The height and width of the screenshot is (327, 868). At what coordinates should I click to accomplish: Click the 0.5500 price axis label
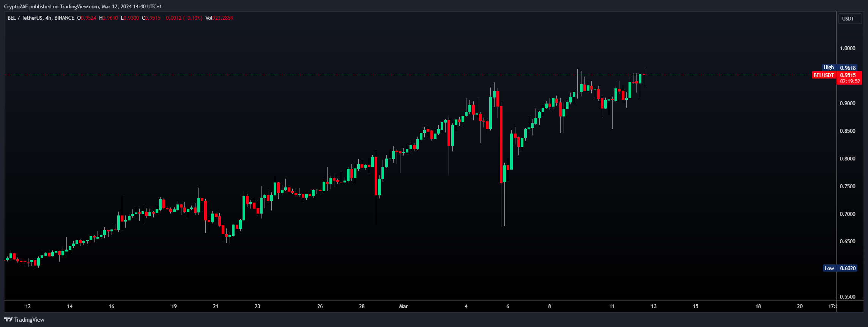pyautogui.click(x=848, y=297)
